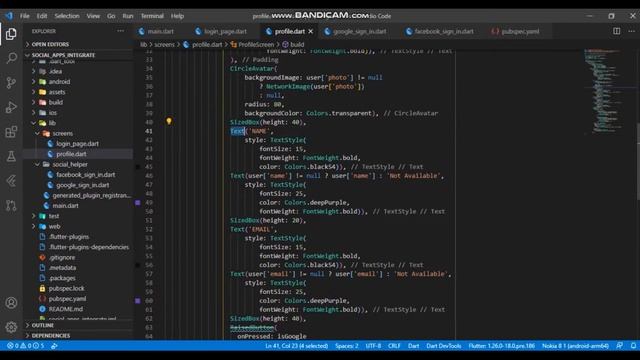Viewport: 640px width, 360px height.
Task: Collapse the social_helper folder
Action: pyautogui.click(x=69, y=164)
